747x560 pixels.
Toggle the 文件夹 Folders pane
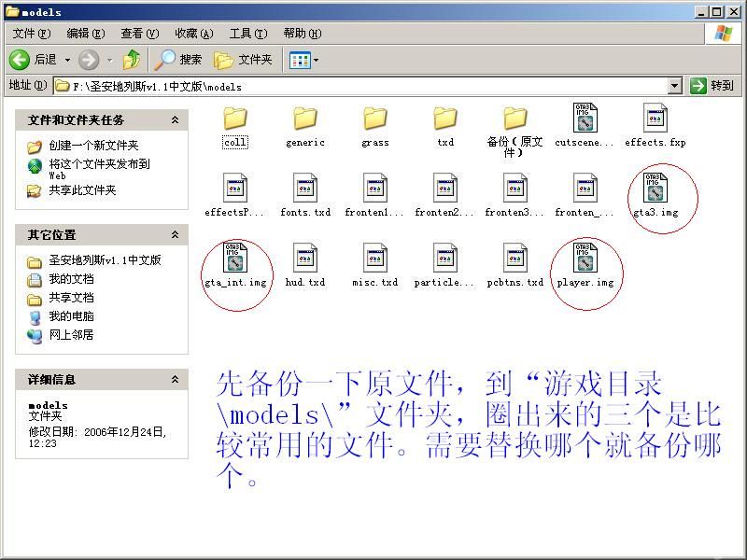(x=243, y=60)
